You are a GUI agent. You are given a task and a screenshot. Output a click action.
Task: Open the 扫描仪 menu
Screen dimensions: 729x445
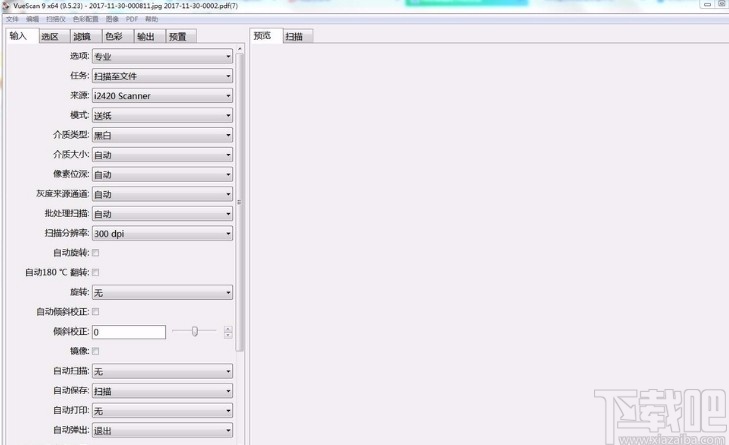[56, 19]
